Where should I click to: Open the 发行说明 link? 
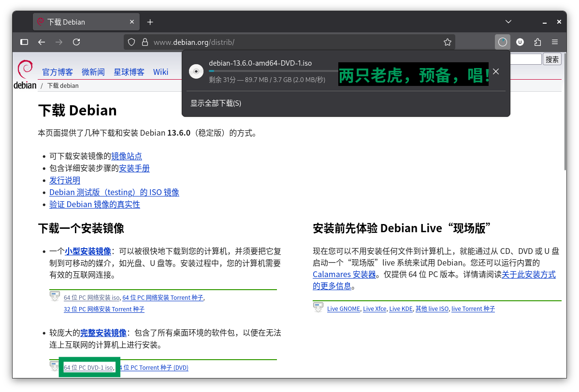click(65, 181)
